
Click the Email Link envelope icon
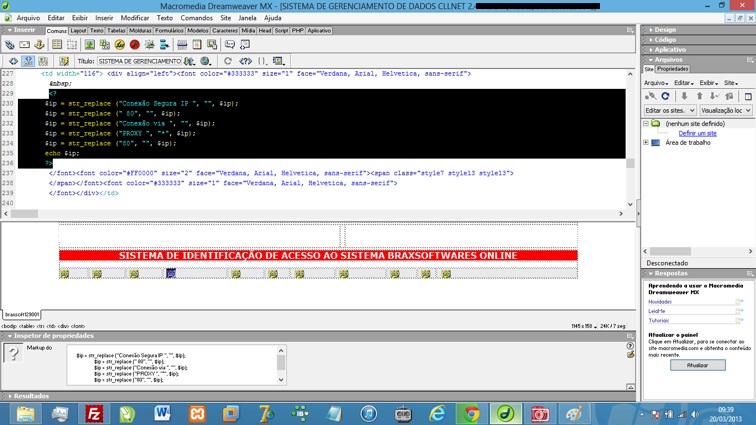click(25, 45)
